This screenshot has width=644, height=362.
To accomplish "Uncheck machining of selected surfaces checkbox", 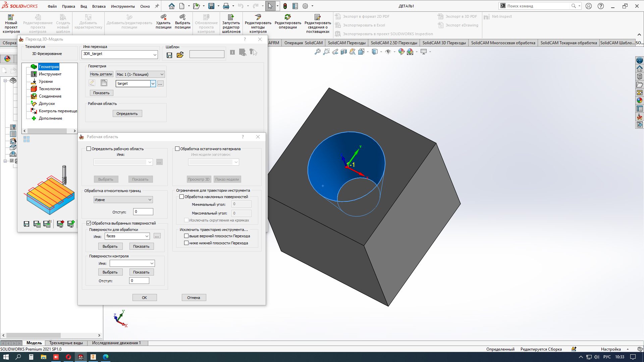I will click(89, 223).
